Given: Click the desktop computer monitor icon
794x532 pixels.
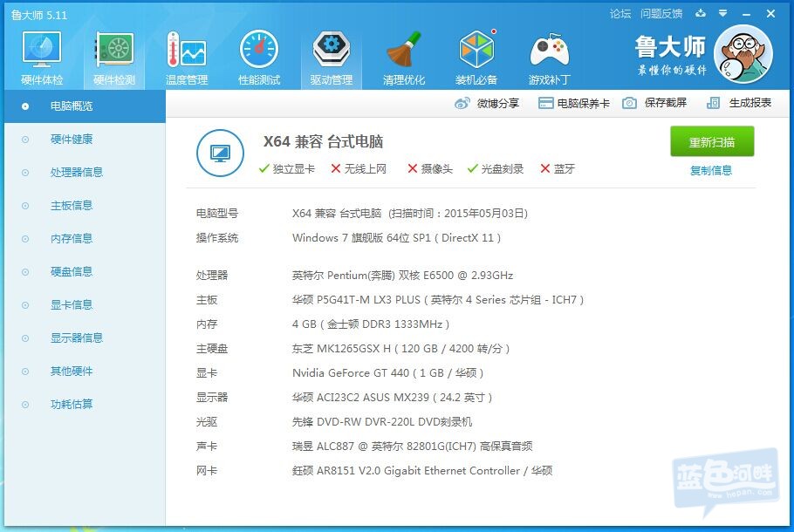Looking at the screenshot, I should [x=220, y=153].
